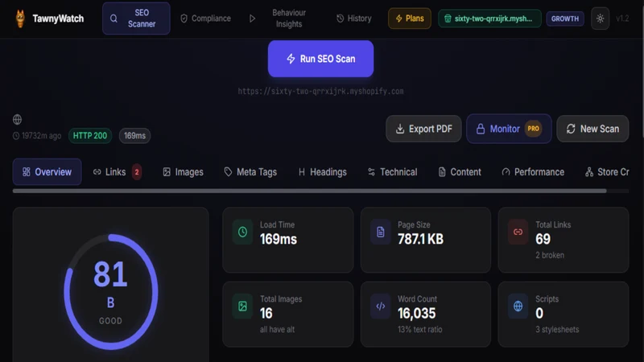Click the Page Size document icon
Screen dimensions: 644x362
click(380, 232)
